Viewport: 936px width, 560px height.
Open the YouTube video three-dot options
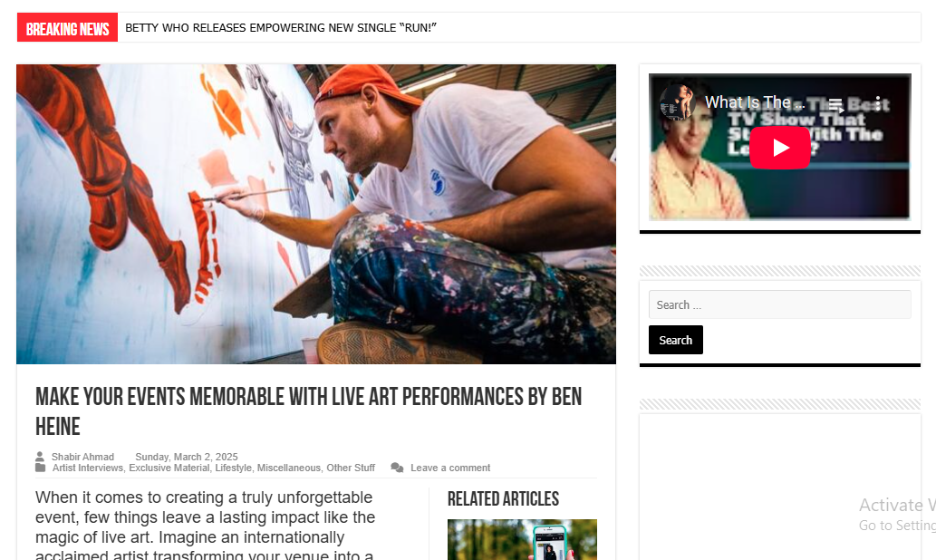point(877,102)
